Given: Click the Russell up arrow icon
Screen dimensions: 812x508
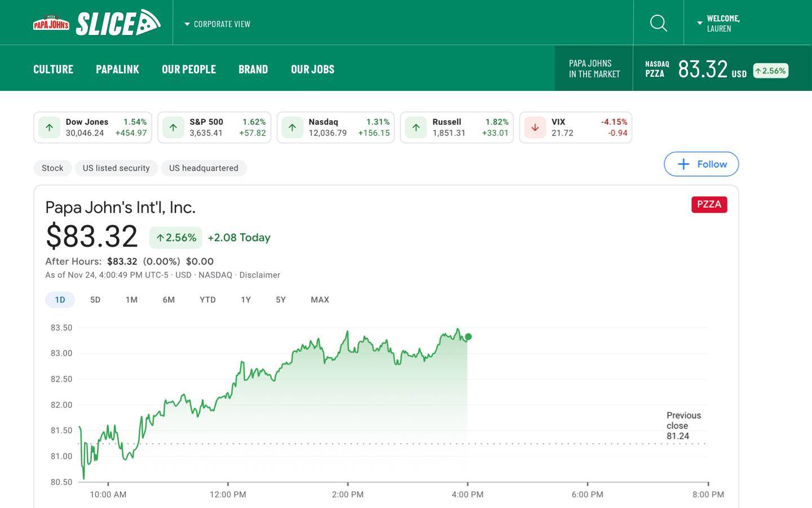Looking at the screenshot, I should (416, 128).
